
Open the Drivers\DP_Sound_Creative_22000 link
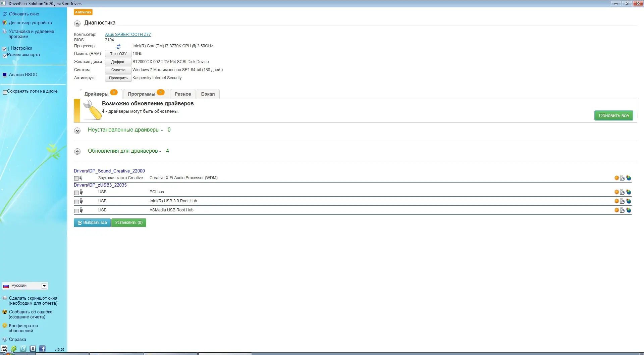click(109, 171)
